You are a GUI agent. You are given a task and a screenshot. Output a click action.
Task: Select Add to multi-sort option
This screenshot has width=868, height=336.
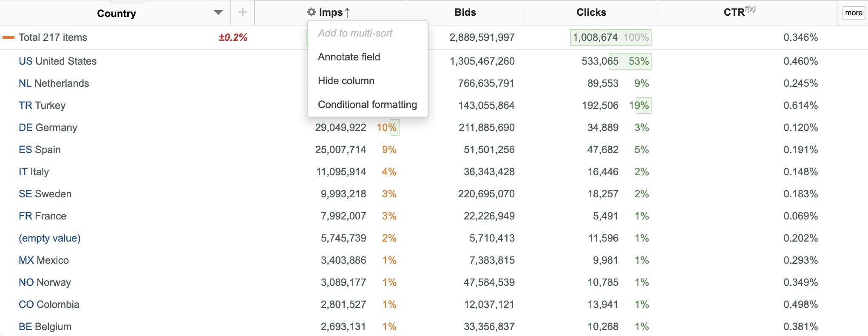(355, 33)
